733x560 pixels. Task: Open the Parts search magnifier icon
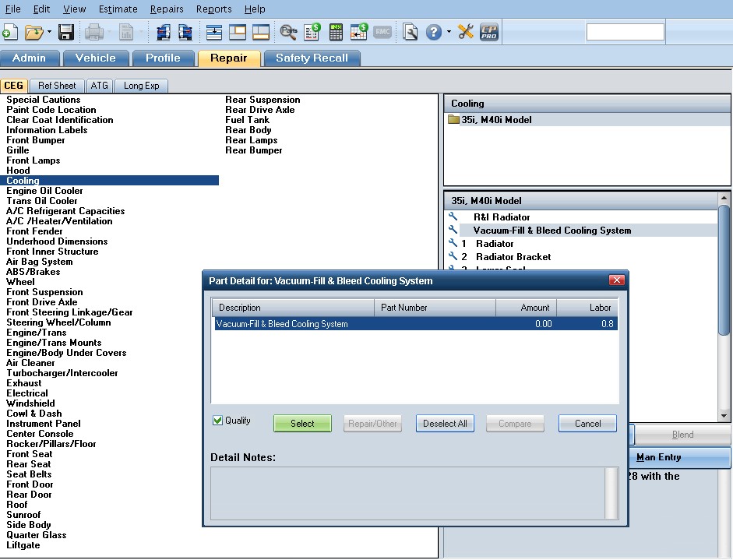coord(288,32)
